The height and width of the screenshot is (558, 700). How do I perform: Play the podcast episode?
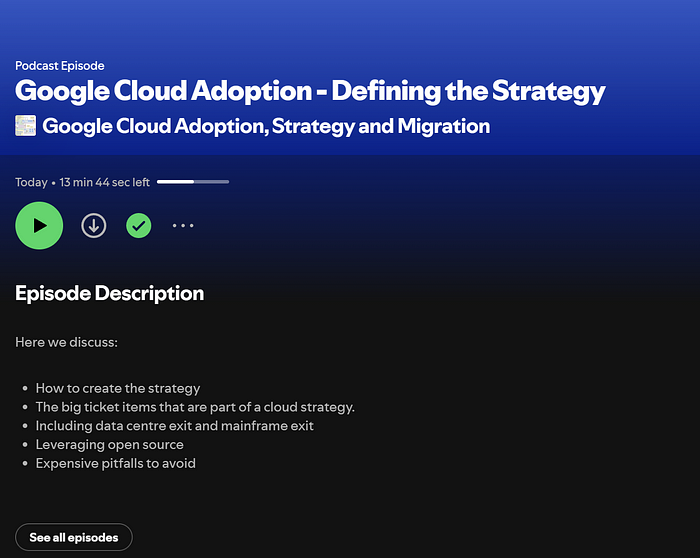click(39, 225)
